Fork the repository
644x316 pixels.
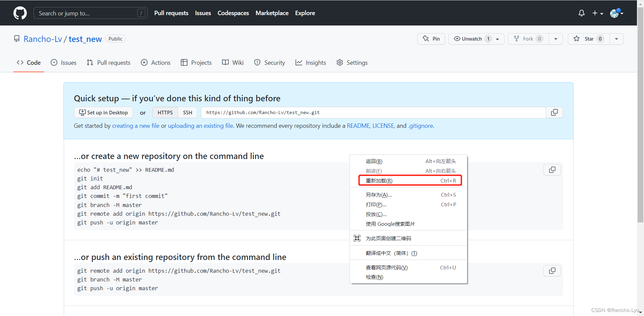click(x=528, y=39)
